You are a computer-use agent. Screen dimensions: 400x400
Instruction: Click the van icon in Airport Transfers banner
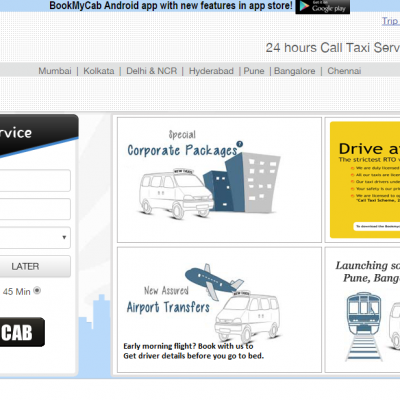tap(247, 316)
